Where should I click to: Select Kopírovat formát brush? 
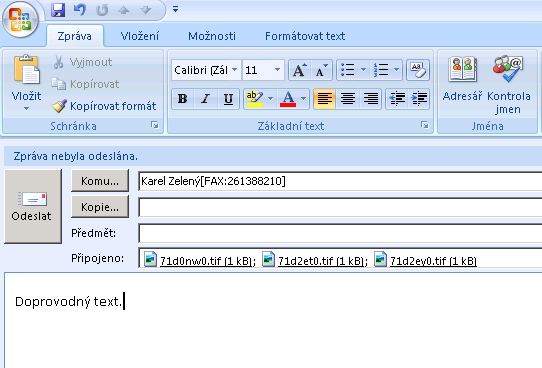coord(104,106)
